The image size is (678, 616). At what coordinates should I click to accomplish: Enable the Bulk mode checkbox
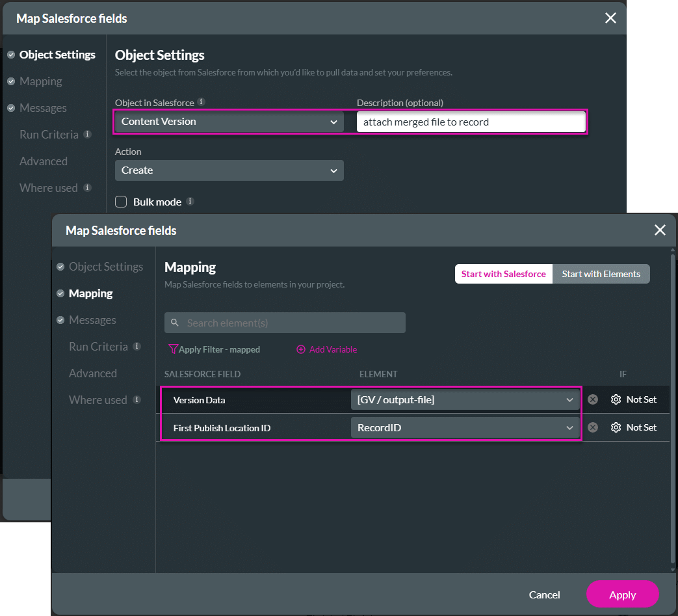[121, 202]
